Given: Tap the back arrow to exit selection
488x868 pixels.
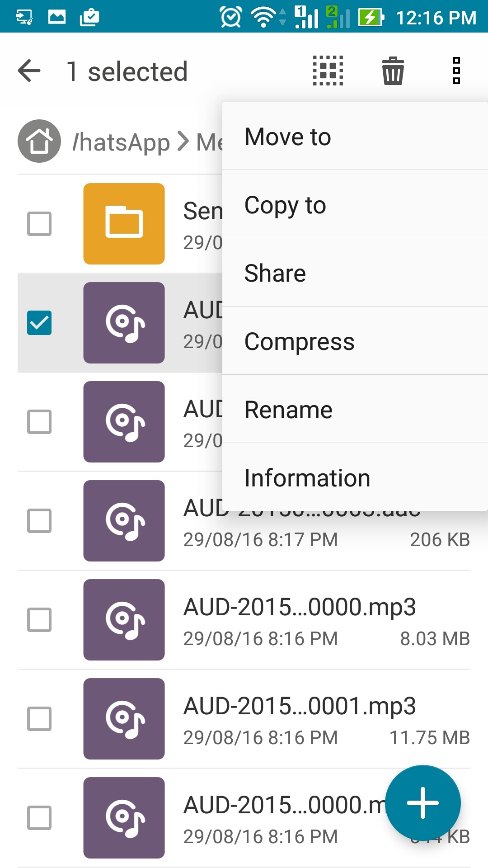Looking at the screenshot, I should click(x=29, y=71).
